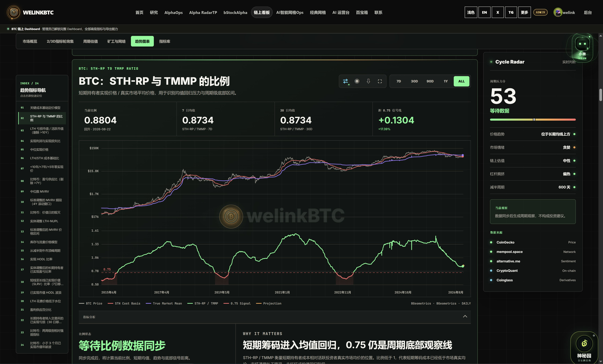Switch to the 周期估值 tab

click(x=91, y=41)
